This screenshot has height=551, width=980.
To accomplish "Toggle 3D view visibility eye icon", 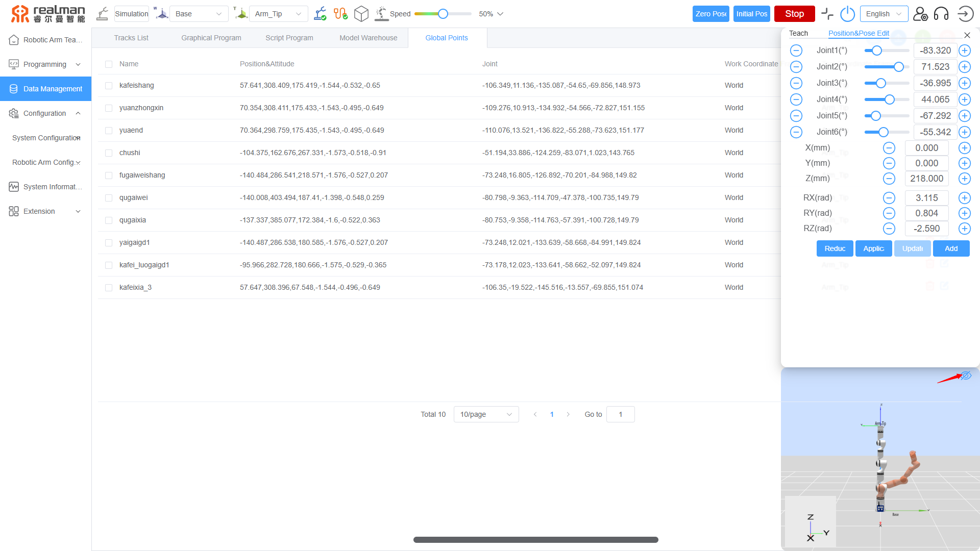I will pos(966,376).
